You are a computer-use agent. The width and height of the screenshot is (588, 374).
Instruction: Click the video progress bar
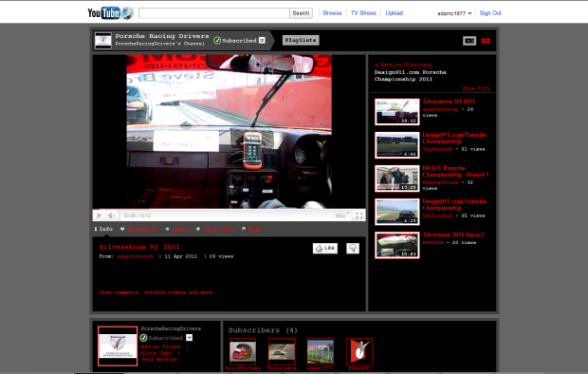(230, 209)
